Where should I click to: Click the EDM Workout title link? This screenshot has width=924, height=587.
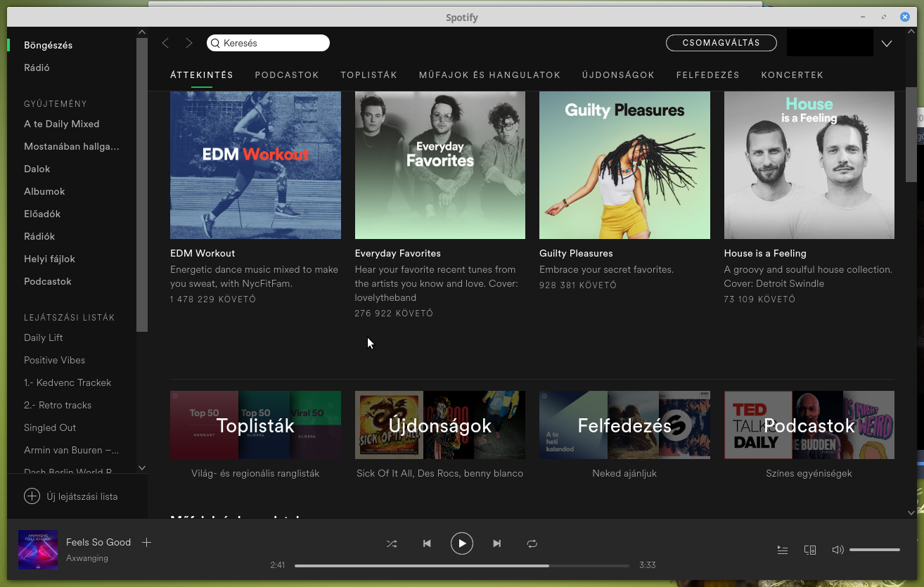click(x=203, y=253)
